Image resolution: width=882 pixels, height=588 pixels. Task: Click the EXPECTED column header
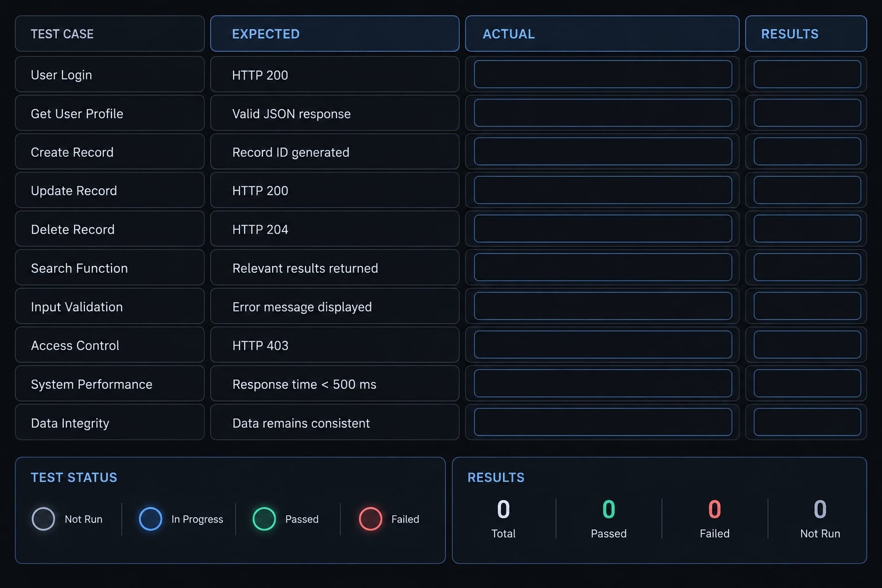point(335,34)
